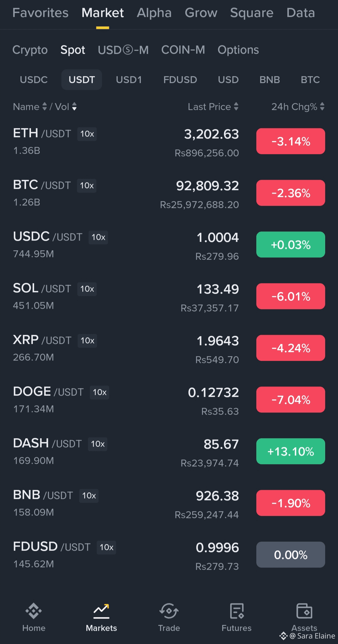
Task: Open the Trade swap icon
Action: (169, 611)
